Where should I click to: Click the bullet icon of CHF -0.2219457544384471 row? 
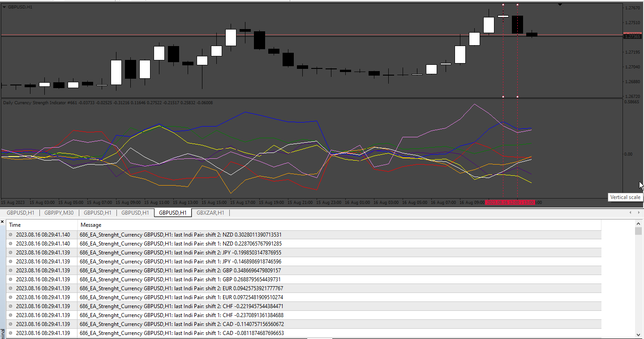click(11, 306)
